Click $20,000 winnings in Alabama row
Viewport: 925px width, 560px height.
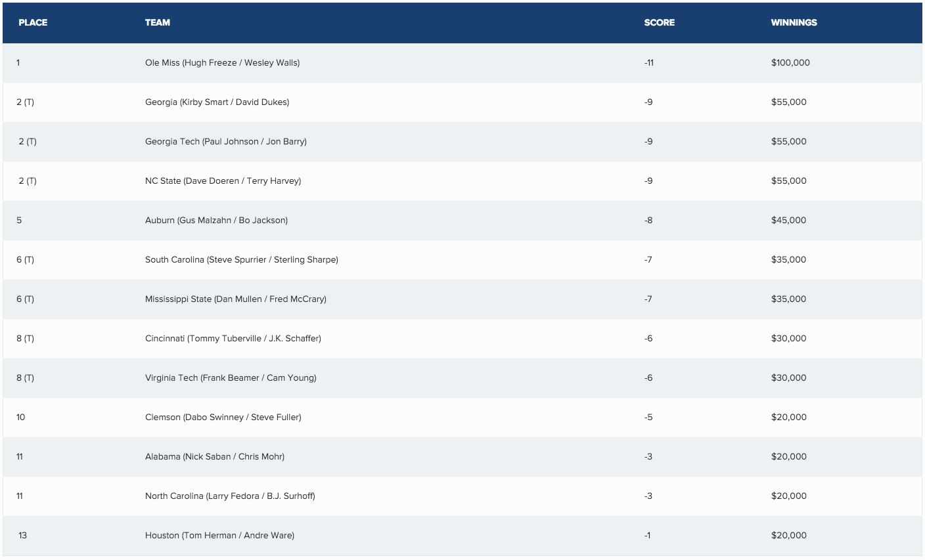[788, 457]
